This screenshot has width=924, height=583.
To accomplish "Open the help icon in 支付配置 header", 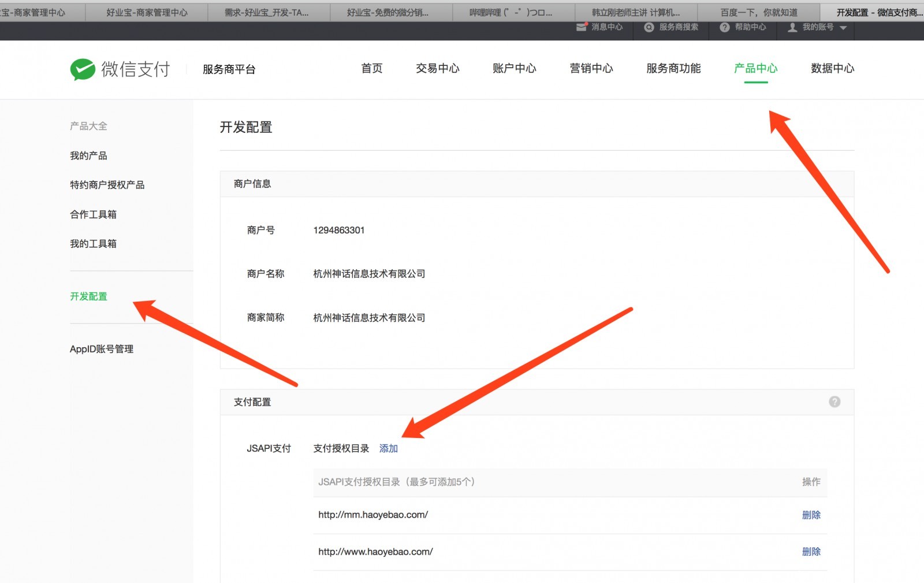I will tap(834, 402).
